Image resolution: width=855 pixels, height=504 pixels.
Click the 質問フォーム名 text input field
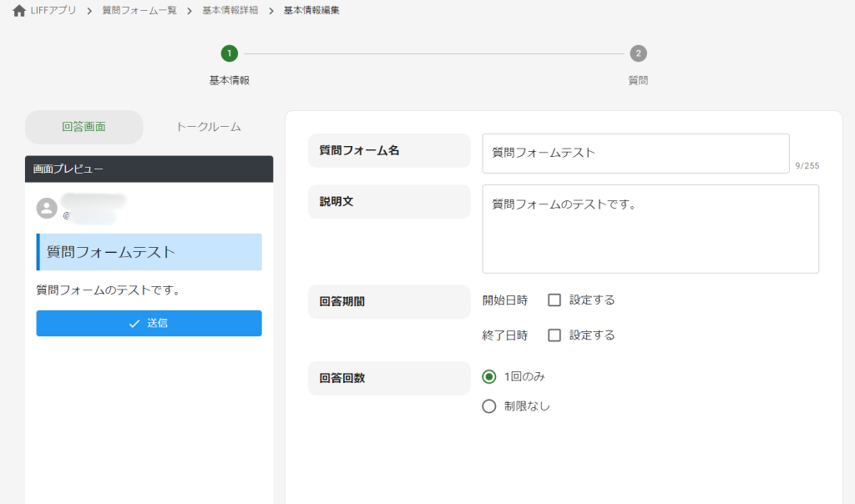point(635,153)
